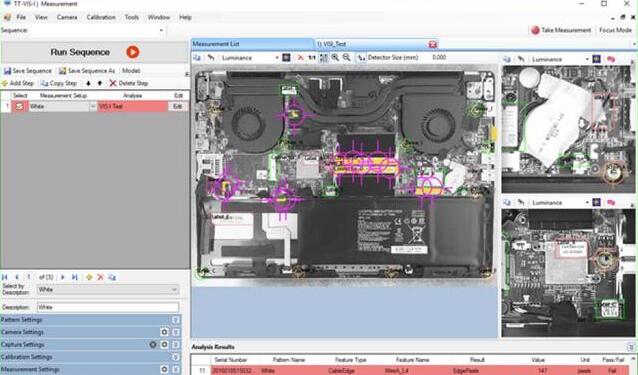This screenshot has height=375, width=638.
Task: Open the Select by Description dropdown
Action: pos(108,290)
